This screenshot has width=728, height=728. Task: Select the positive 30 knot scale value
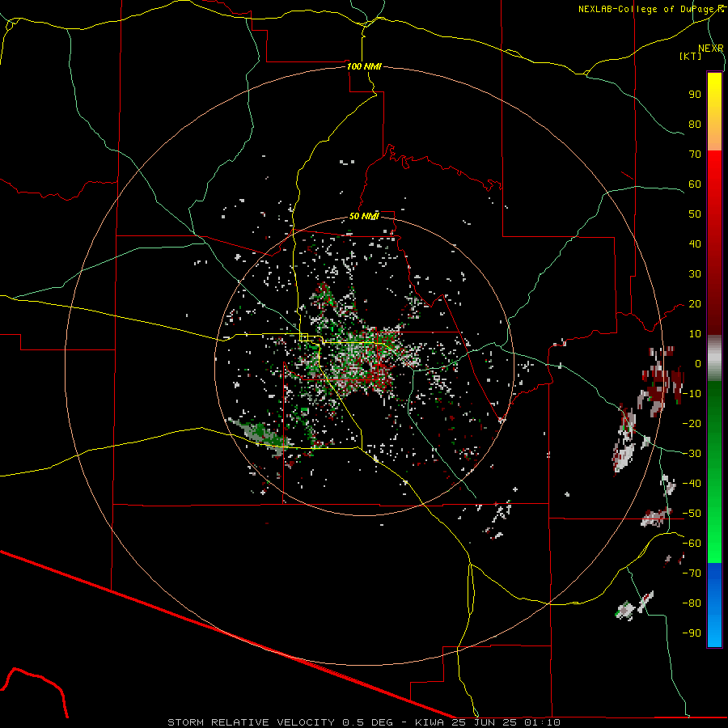coord(695,274)
